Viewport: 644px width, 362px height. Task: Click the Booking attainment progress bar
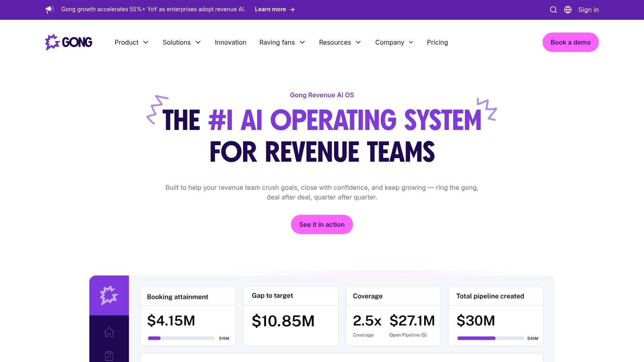(181, 338)
